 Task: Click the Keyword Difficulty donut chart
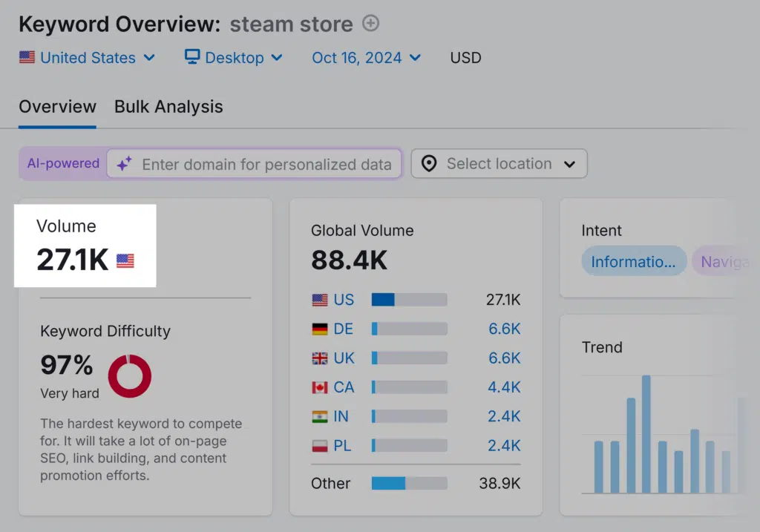[130, 375]
